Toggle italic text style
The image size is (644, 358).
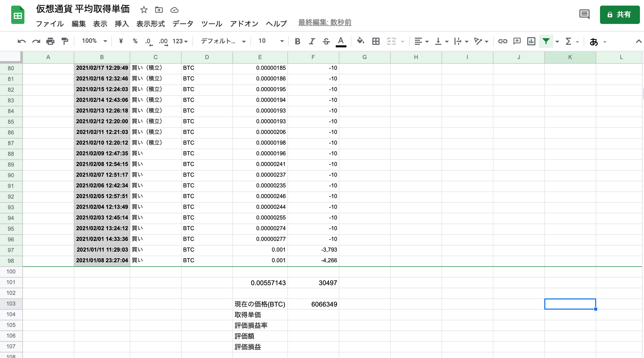(x=312, y=41)
